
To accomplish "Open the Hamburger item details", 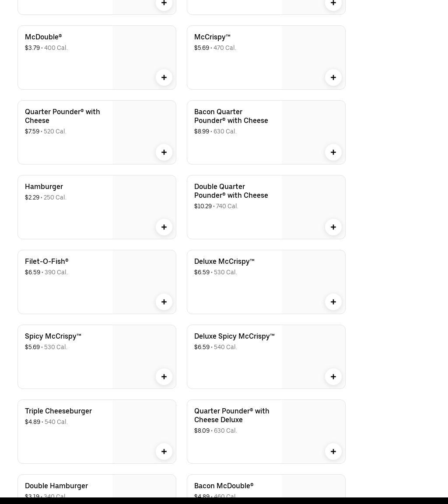I will [44, 187].
